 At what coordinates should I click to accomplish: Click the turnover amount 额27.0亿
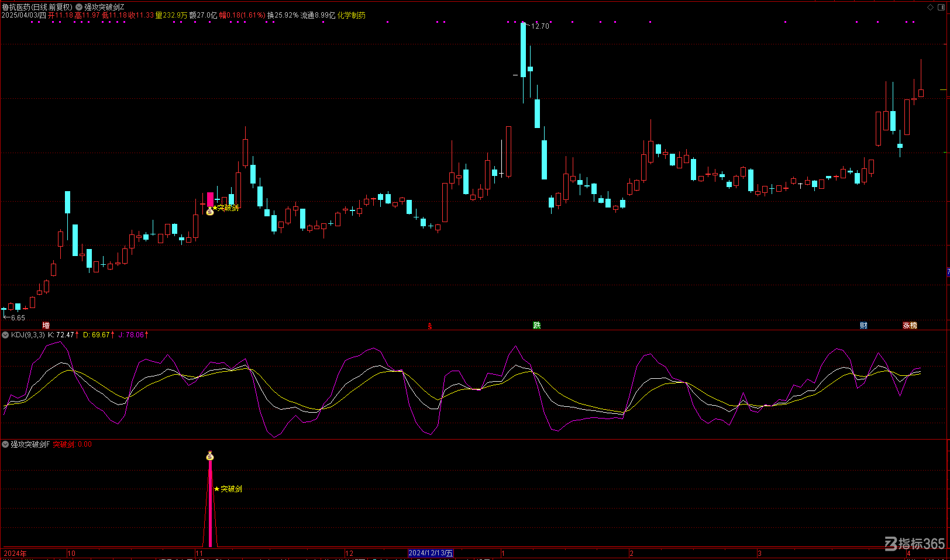pyautogui.click(x=203, y=15)
